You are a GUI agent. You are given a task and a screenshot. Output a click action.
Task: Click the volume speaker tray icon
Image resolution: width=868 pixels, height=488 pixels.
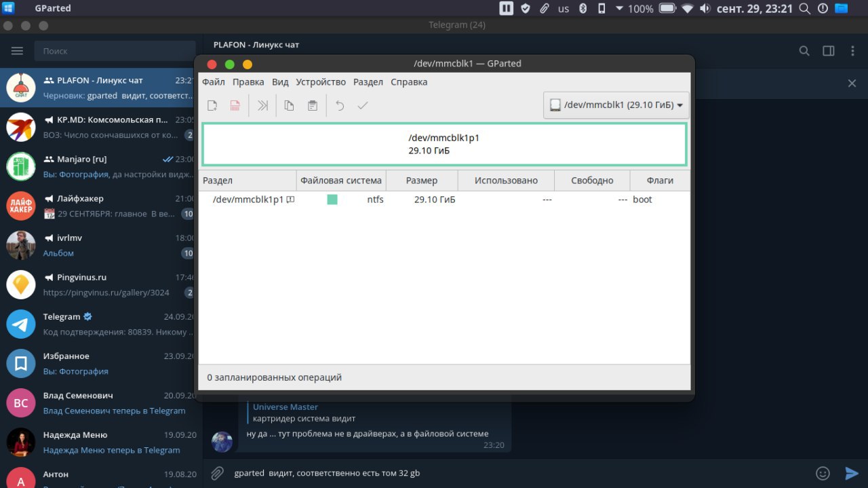(x=705, y=8)
